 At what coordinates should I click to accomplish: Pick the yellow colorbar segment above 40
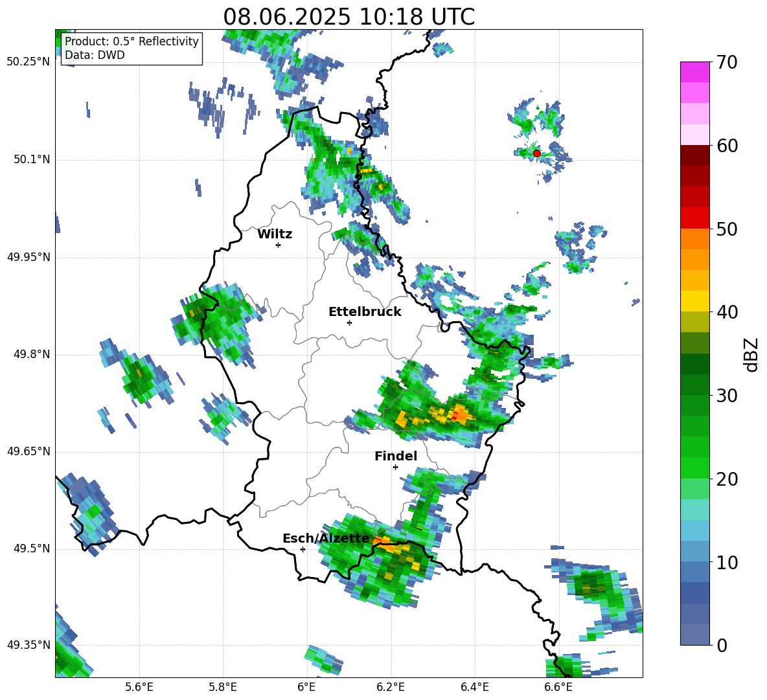pos(694,301)
